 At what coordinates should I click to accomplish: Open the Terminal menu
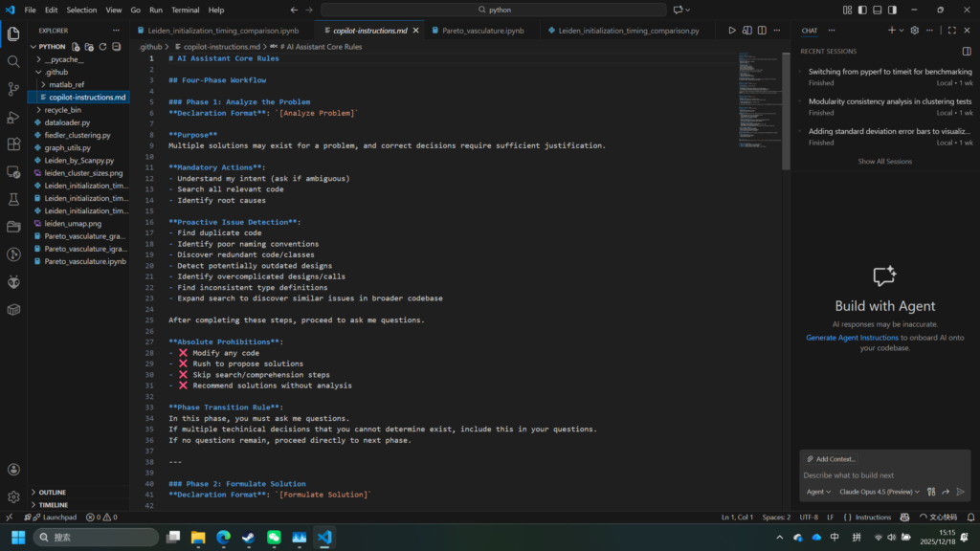click(185, 10)
